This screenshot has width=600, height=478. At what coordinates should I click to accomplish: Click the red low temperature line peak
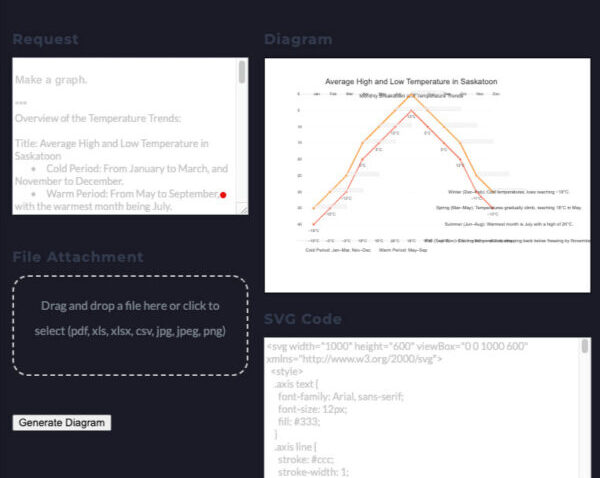pos(411,111)
